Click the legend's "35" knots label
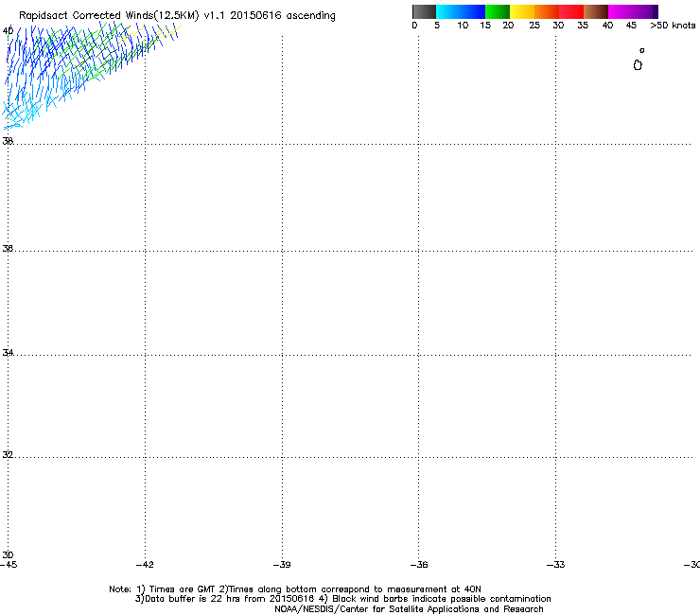Screen dimensions: 700x615 click(583, 26)
